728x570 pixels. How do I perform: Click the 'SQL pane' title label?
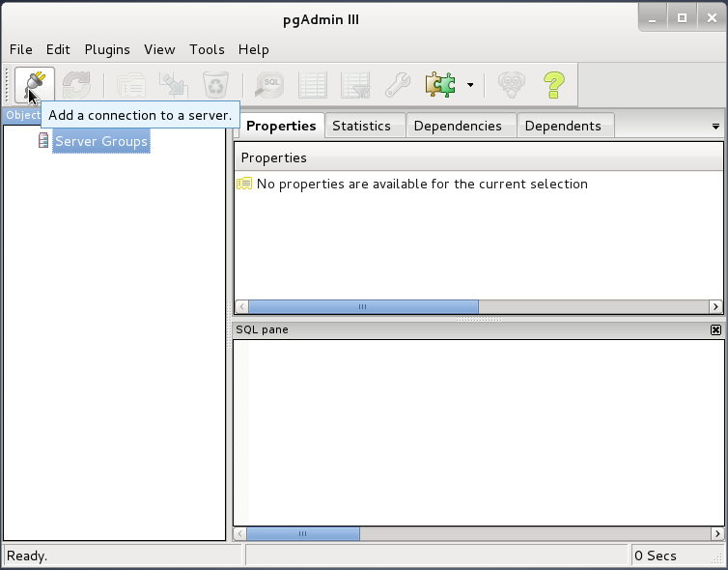pos(262,329)
